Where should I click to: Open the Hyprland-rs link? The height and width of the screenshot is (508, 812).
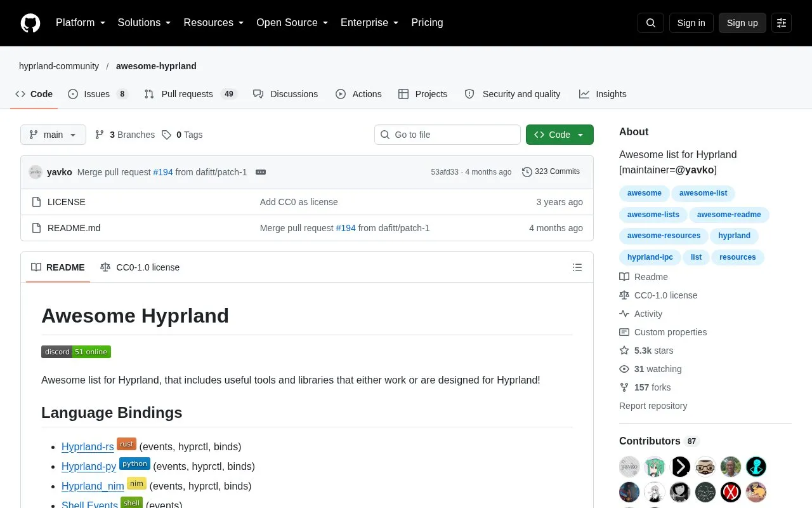coord(88,447)
